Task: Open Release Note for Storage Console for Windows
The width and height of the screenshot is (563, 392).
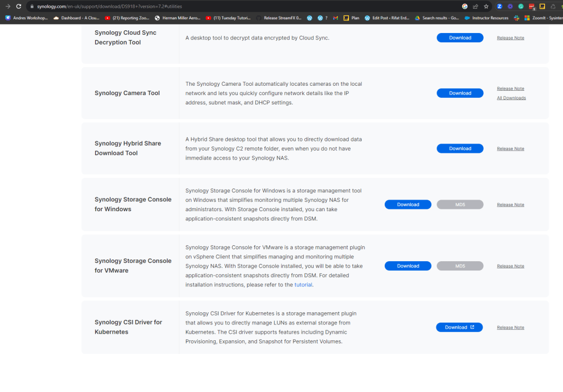Action: (510, 205)
